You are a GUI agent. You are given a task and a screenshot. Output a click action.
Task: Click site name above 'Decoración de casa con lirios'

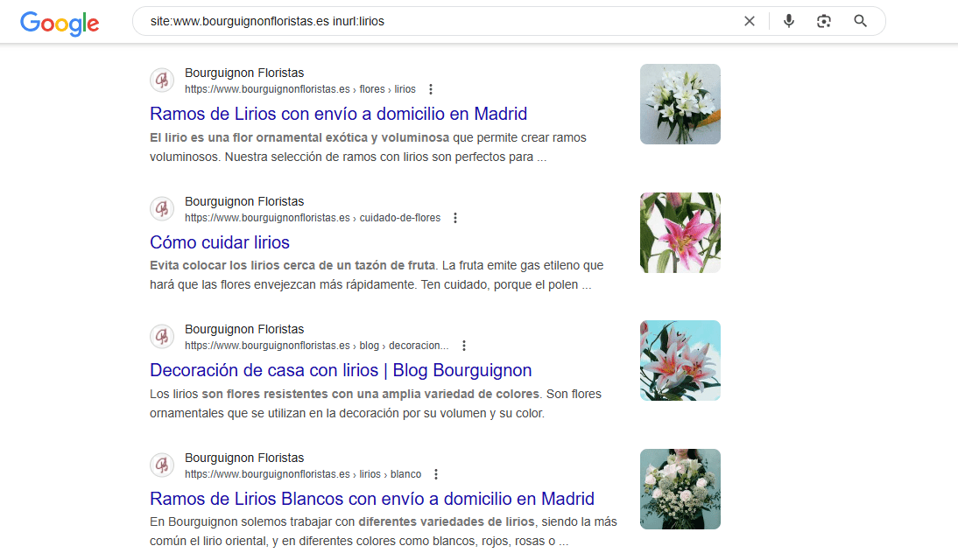pos(244,329)
